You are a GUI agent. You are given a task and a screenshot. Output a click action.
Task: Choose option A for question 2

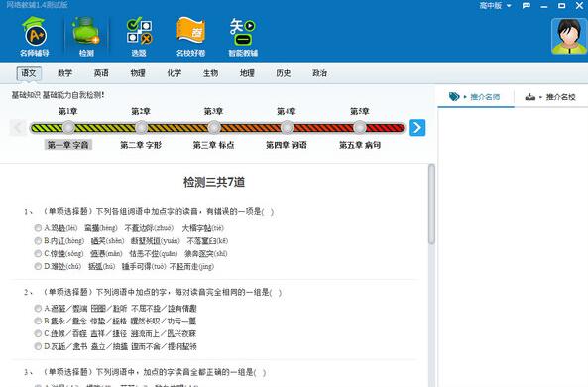38,309
